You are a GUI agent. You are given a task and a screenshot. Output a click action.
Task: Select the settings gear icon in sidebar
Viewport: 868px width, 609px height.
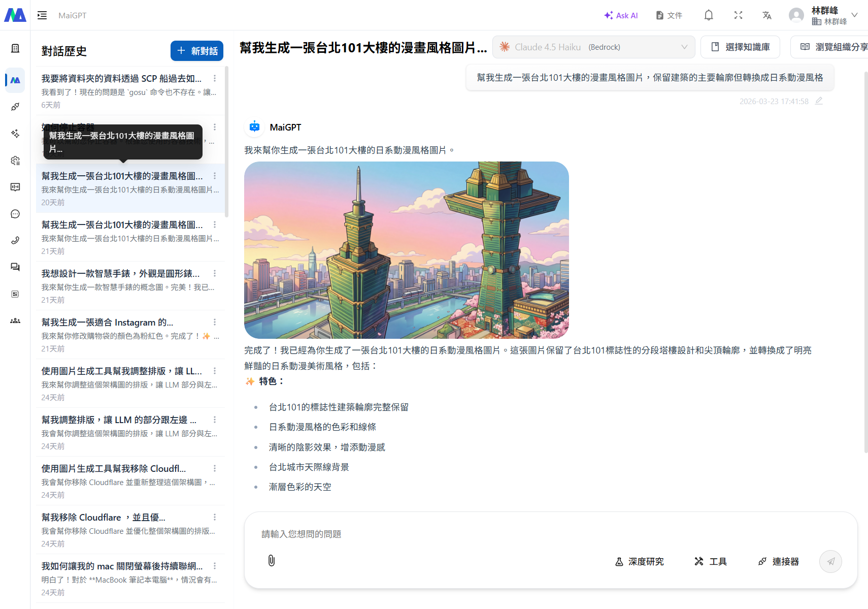point(15,161)
